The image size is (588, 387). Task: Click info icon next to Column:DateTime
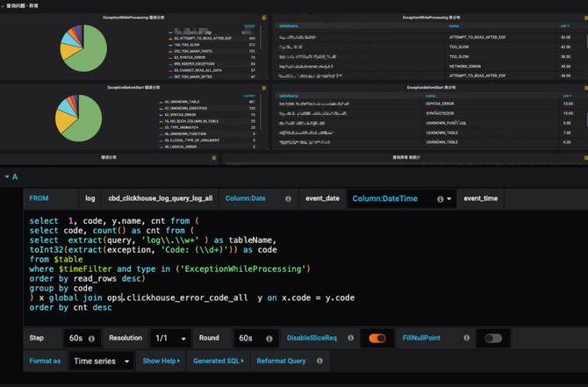coord(440,198)
